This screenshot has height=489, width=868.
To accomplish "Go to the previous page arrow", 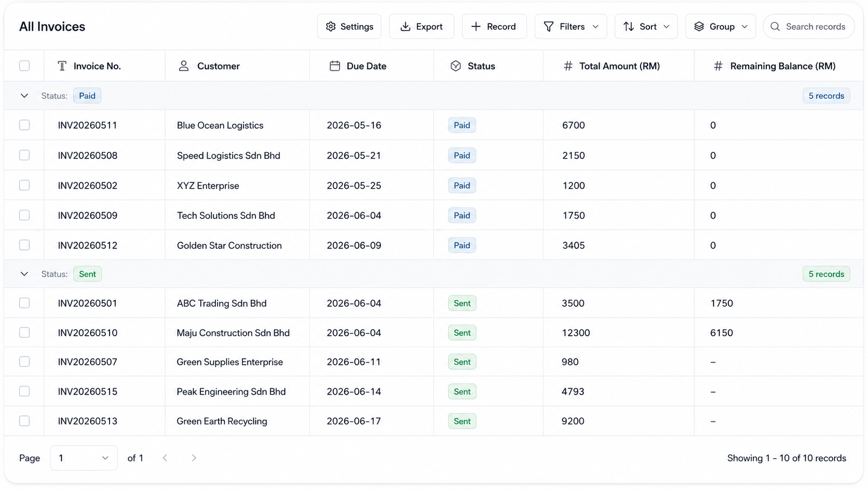I will (x=165, y=458).
